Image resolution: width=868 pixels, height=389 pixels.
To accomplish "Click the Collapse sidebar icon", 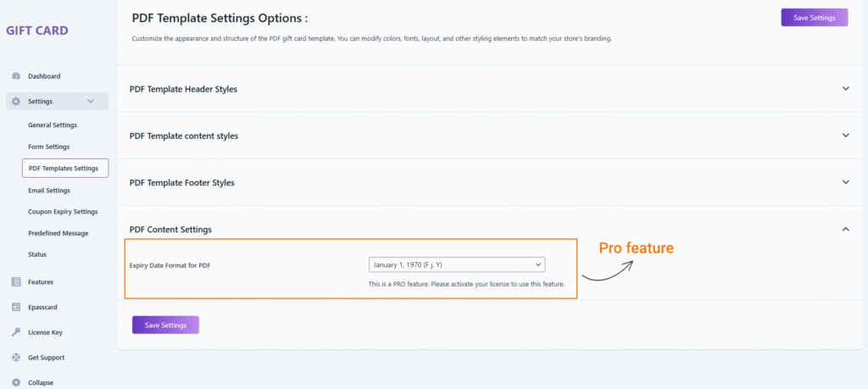I will (x=16, y=382).
